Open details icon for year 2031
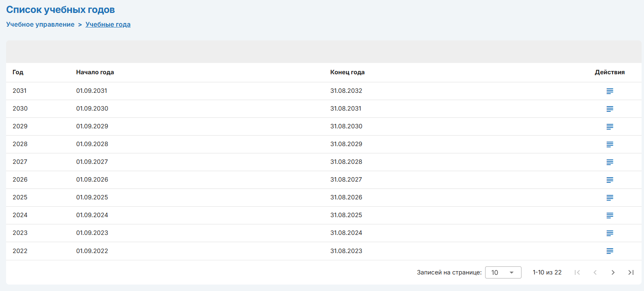This screenshot has height=291, width=644. [610, 91]
